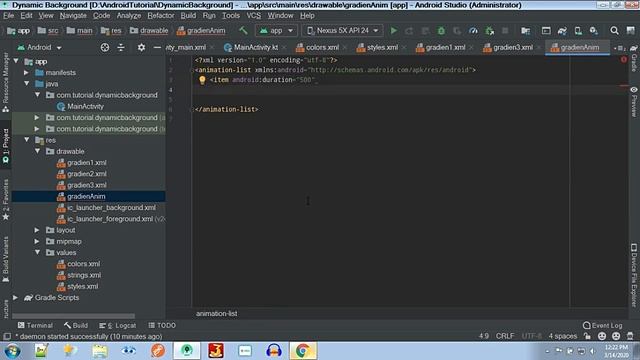This screenshot has width=640, height=360.
Task: Open the VCS menu
Action: [x=253, y=16]
